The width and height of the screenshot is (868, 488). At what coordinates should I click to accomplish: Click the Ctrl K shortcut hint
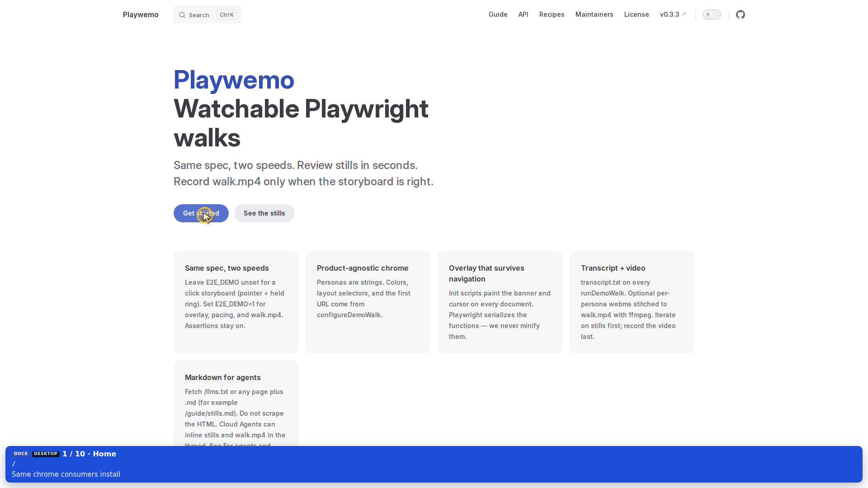(226, 14)
